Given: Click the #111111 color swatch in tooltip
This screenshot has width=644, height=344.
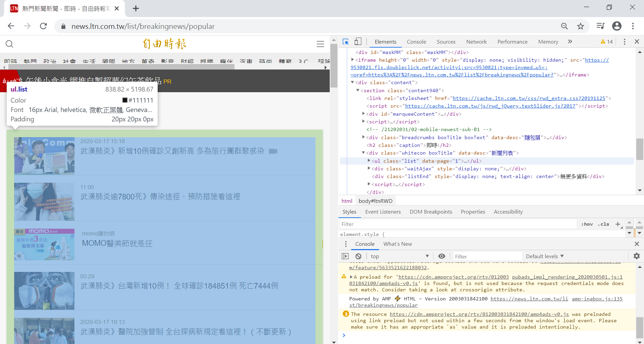Looking at the screenshot, I should (125, 100).
